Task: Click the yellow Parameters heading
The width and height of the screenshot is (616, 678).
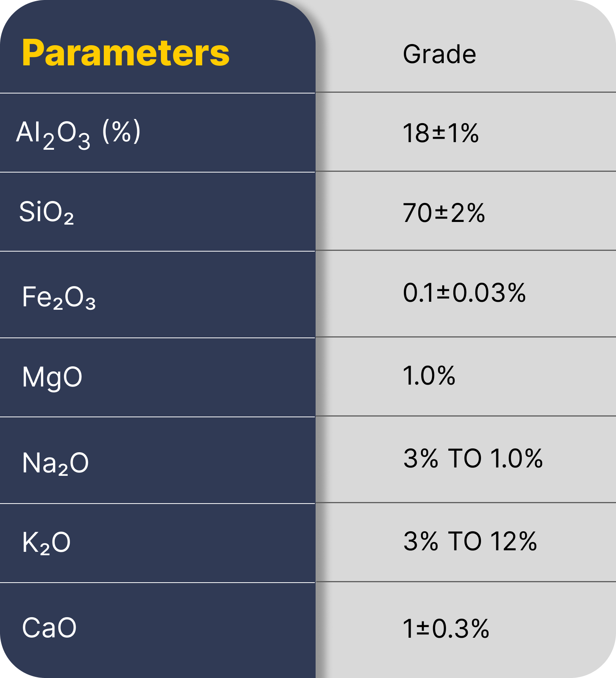Action: [x=125, y=52]
